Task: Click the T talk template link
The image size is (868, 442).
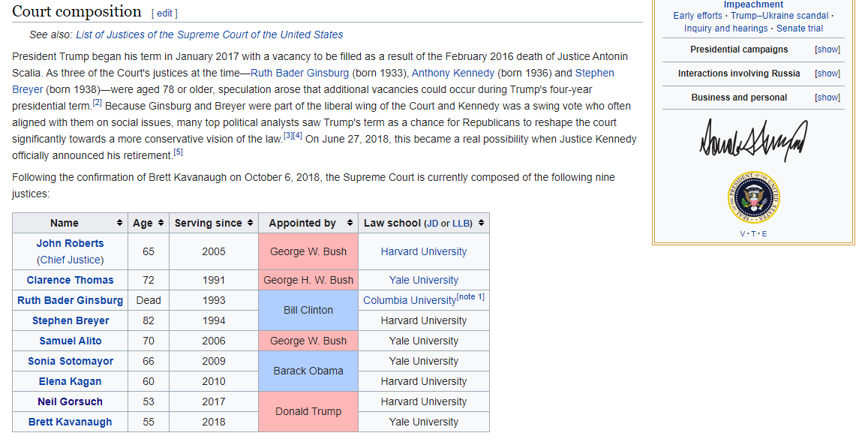Action: (x=753, y=233)
